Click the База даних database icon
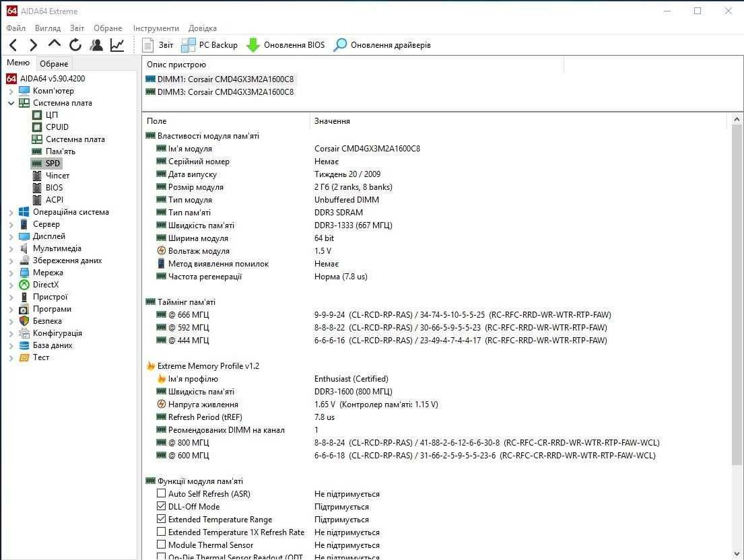744x560 pixels. click(24, 345)
